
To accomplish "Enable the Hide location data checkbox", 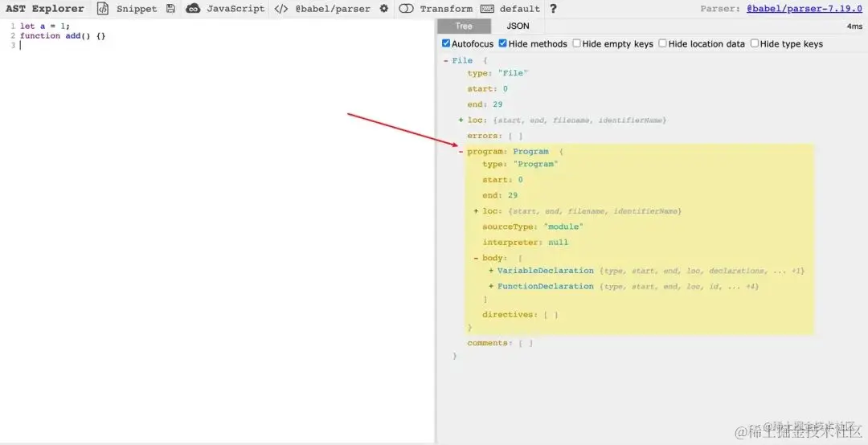I will click(662, 43).
